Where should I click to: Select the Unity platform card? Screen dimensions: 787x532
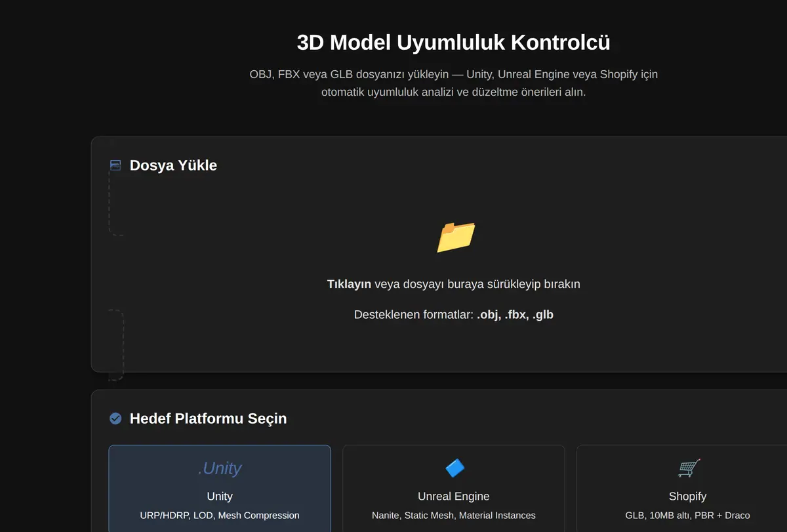pyautogui.click(x=220, y=488)
